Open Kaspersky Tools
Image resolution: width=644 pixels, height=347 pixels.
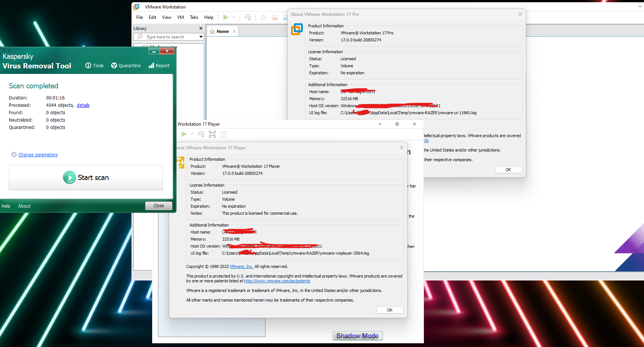(x=95, y=65)
